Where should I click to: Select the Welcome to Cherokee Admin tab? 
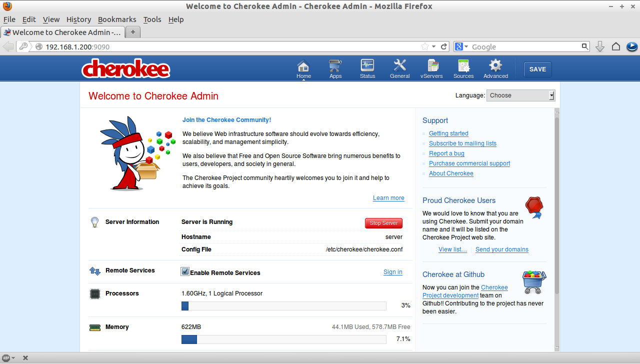click(x=62, y=32)
